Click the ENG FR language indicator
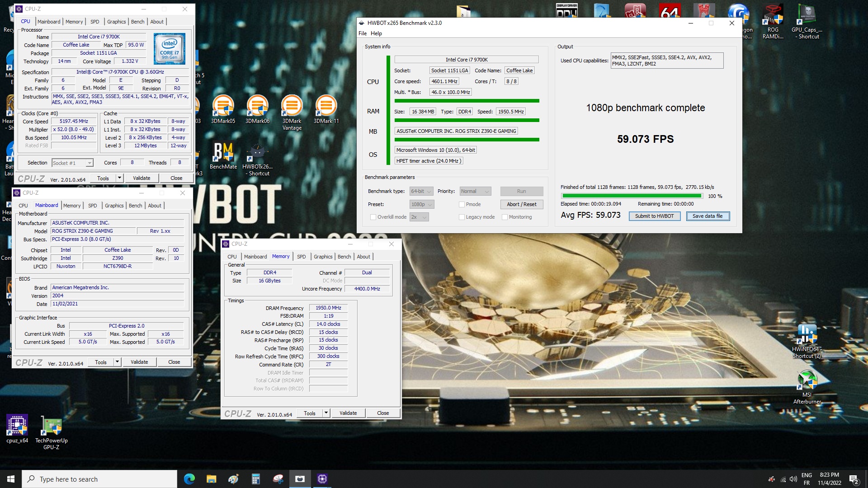The height and width of the screenshot is (488, 868). (x=807, y=479)
